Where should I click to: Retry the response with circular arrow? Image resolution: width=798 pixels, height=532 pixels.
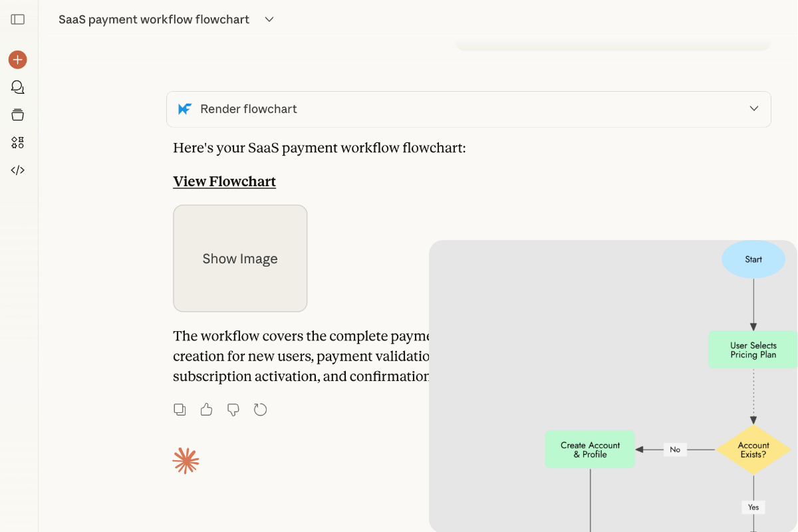[261, 410]
